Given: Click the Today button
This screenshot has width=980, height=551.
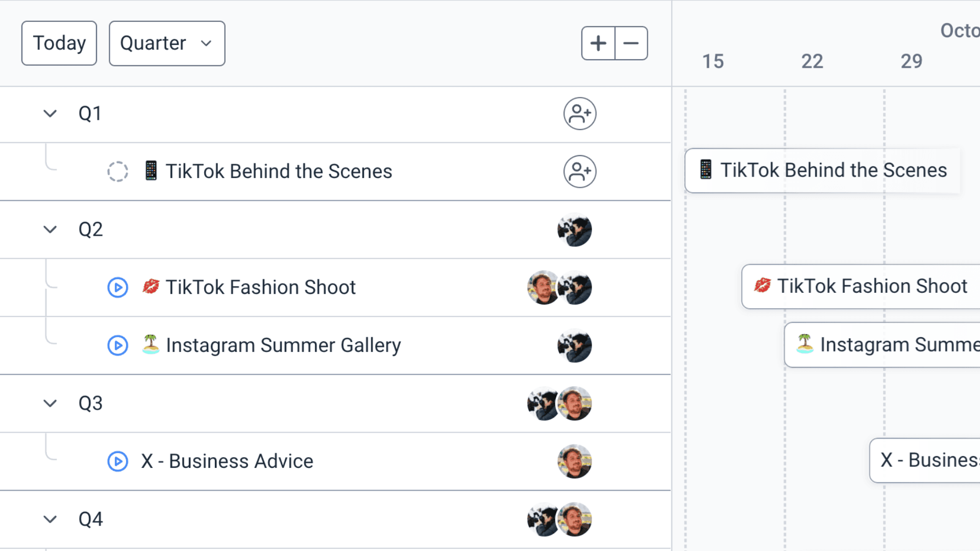Looking at the screenshot, I should pyautogui.click(x=59, y=43).
